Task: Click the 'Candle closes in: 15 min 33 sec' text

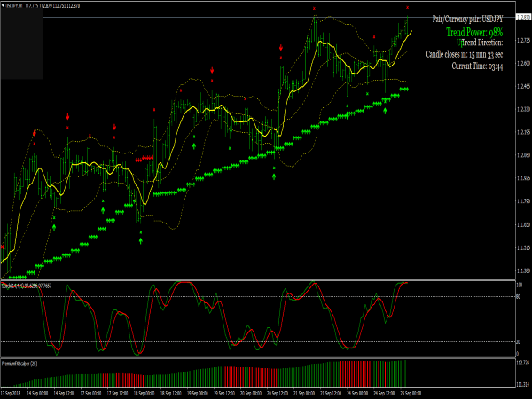Action: click(x=465, y=54)
